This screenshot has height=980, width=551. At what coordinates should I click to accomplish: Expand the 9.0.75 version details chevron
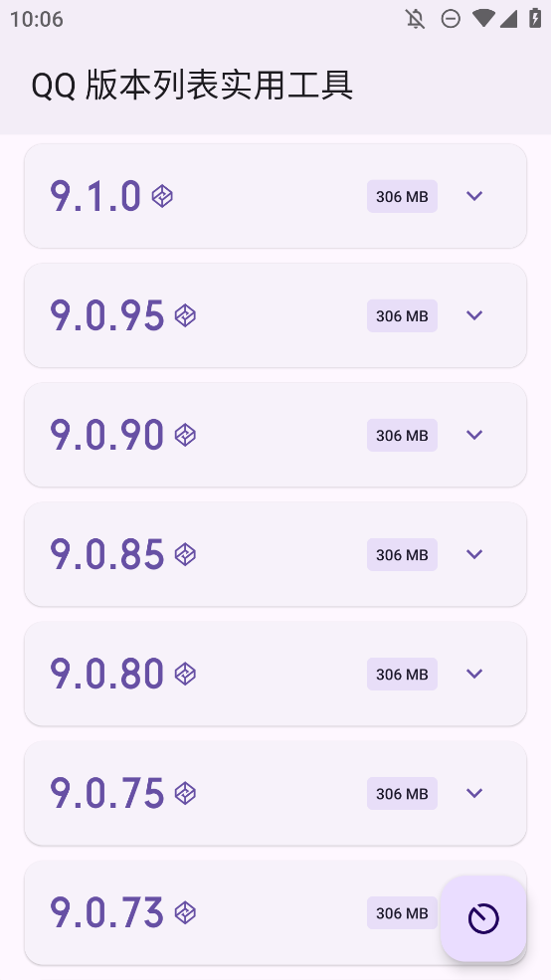pyautogui.click(x=474, y=793)
